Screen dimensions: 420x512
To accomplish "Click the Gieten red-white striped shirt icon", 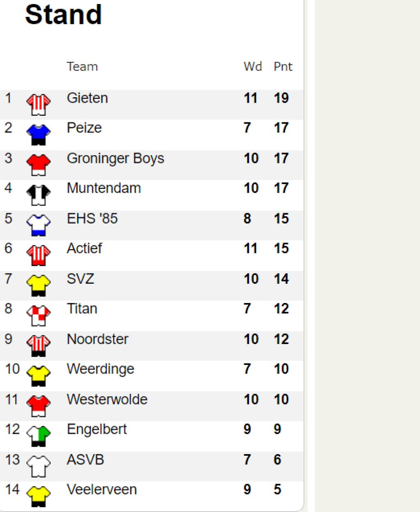I will click(39, 105).
